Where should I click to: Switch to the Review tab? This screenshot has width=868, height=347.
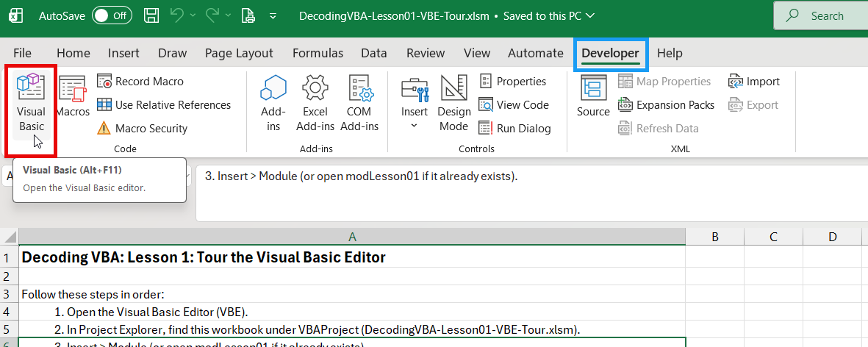(425, 53)
